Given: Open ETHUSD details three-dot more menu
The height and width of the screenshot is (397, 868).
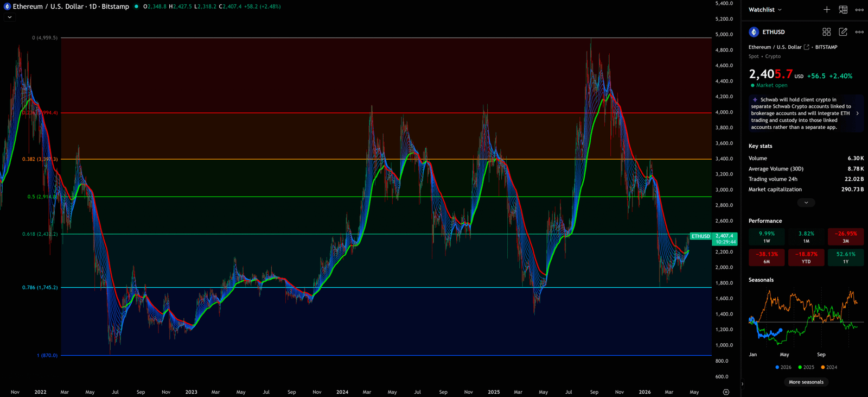Looking at the screenshot, I should (x=859, y=32).
